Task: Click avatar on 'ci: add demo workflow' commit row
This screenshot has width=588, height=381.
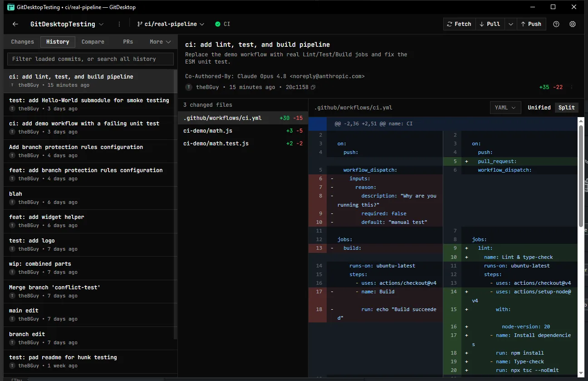Action: click(x=12, y=132)
